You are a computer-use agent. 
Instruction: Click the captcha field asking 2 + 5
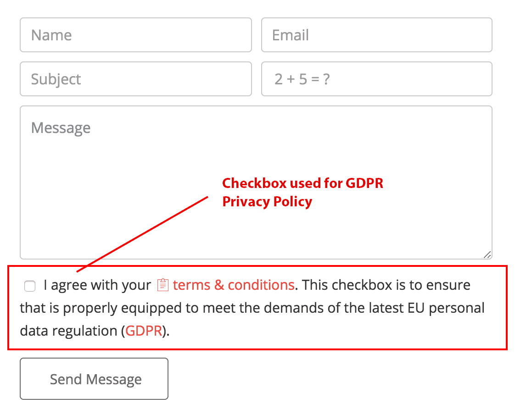pyautogui.click(x=376, y=79)
